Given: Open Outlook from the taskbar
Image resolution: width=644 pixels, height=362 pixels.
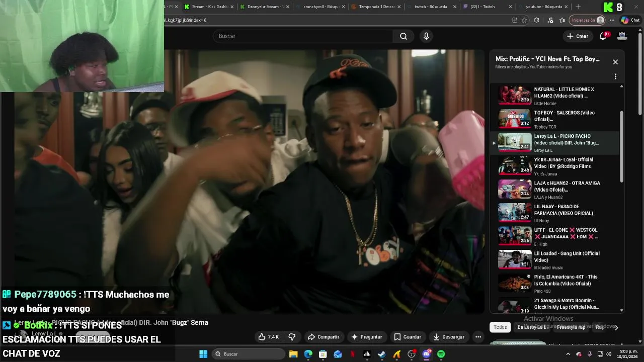Looking at the screenshot, I should coord(338,354).
